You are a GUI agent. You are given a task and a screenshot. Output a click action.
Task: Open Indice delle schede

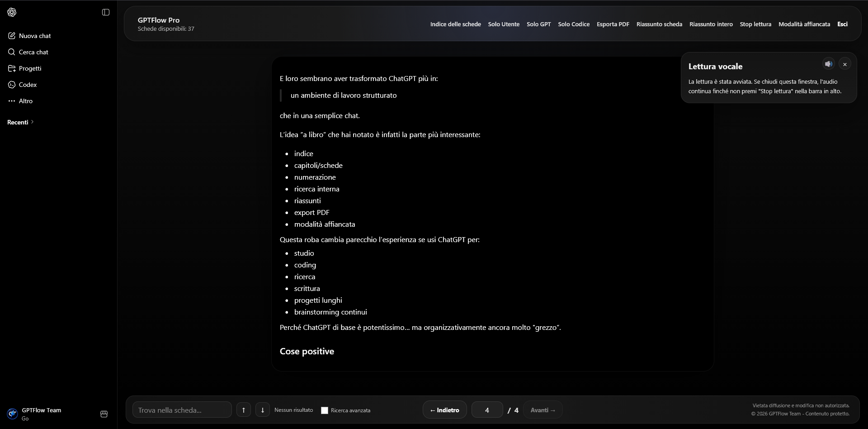click(455, 24)
